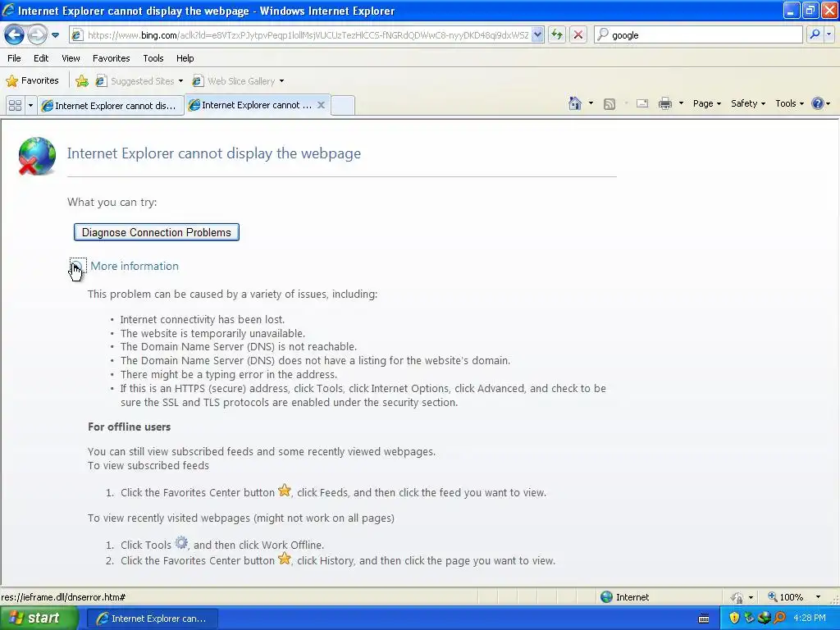The image size is (840, 630).
Task: Click the Home page icon
Action: 575,103
